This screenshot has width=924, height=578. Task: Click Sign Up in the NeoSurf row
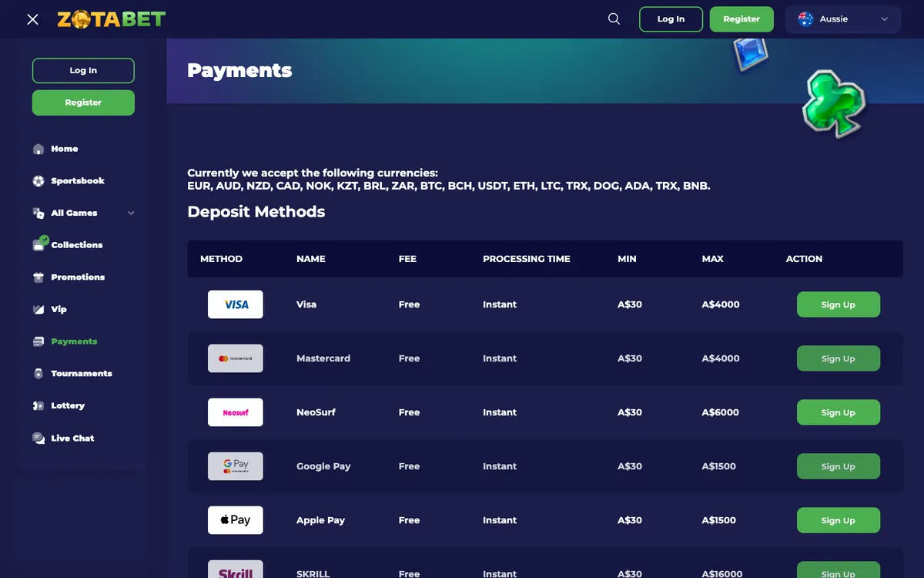[x=839, y=412]
